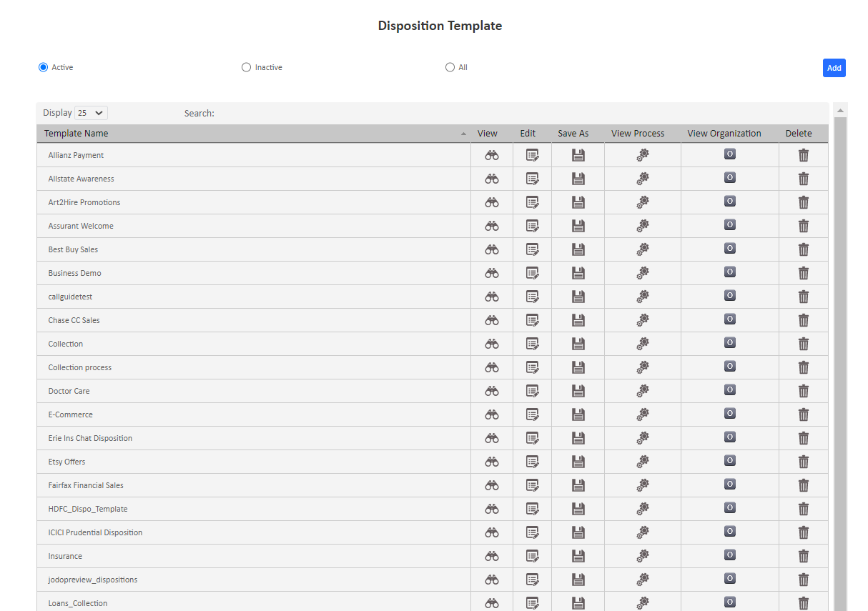Open the Edit icon for Chase CC Sales
The height and width of the screenshot is (611, 868).
[532, 319]
